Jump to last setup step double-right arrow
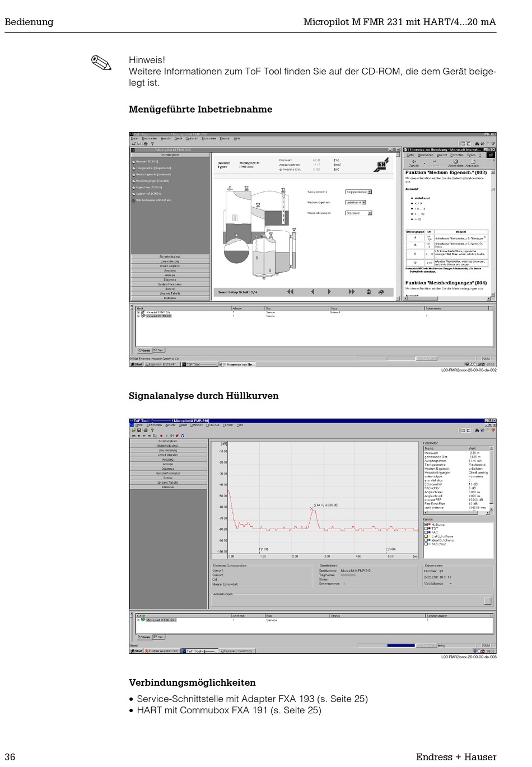Viewport: 532px width, 767px height. coord(351,292)
